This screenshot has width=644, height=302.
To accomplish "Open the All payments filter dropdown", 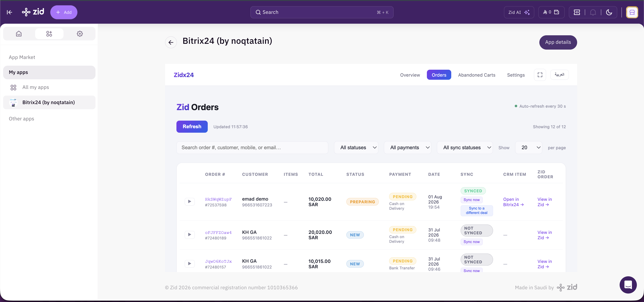I will 407,148.
